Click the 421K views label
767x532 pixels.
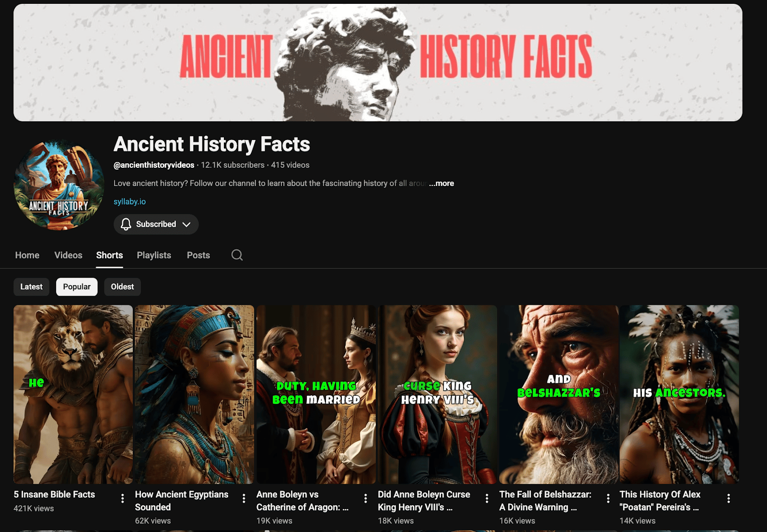point(34,509)
